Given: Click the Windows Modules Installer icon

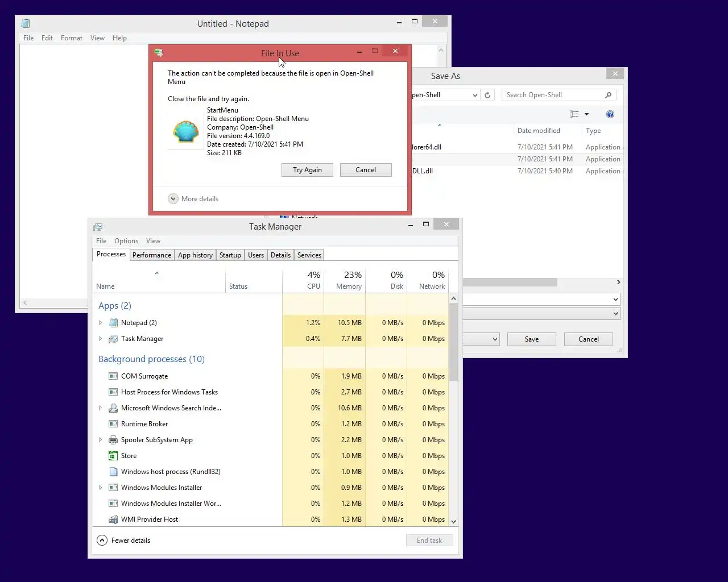Looking at the screenshot, I should pos(113,487).
